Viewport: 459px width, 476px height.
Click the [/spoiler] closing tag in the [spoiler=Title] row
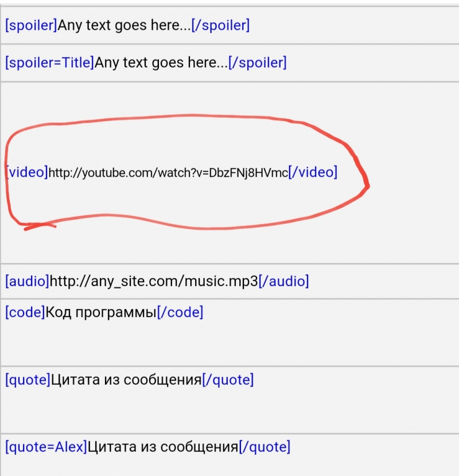[257, 63]
